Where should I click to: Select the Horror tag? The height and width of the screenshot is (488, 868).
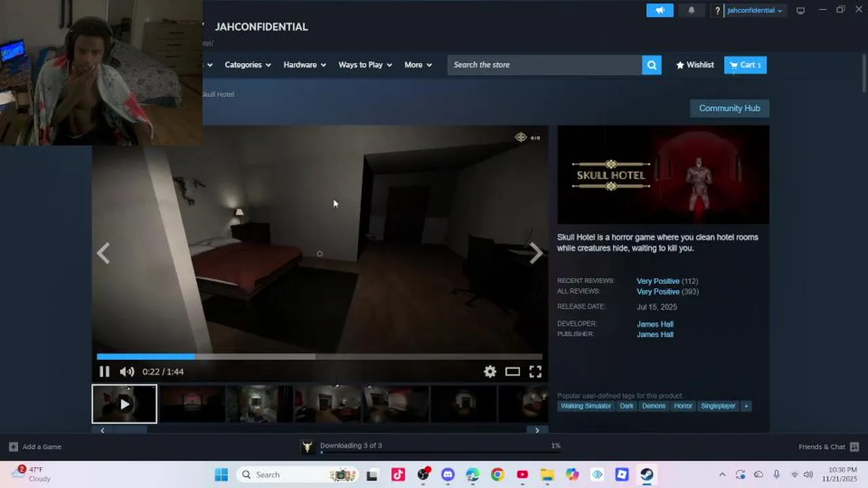[683, 406]
